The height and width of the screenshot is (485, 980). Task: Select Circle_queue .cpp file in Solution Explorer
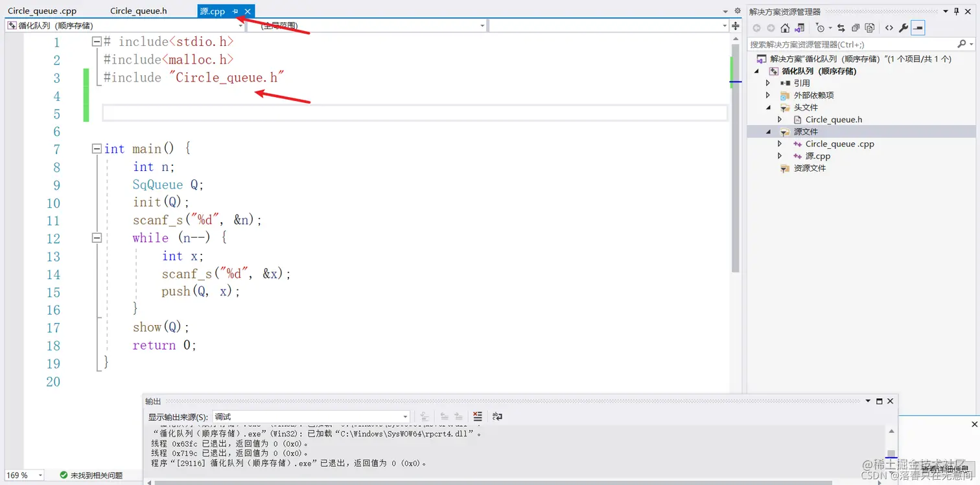[x=839, y=144]
